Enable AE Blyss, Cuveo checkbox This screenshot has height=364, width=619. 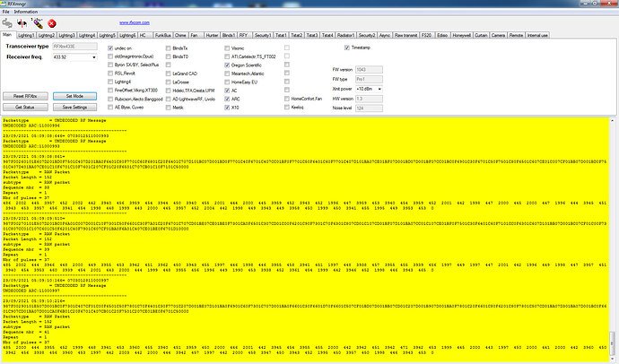tap(110, 108)
